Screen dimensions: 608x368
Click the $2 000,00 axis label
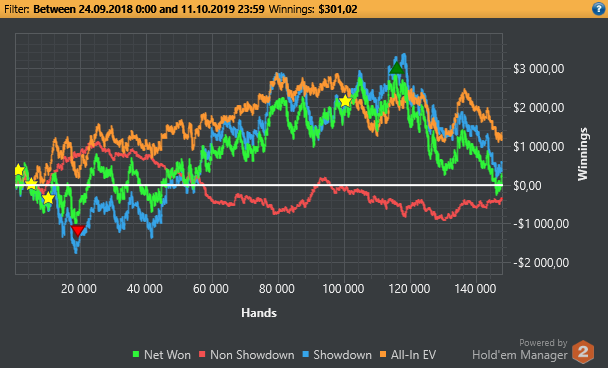(x=539, y=107)
